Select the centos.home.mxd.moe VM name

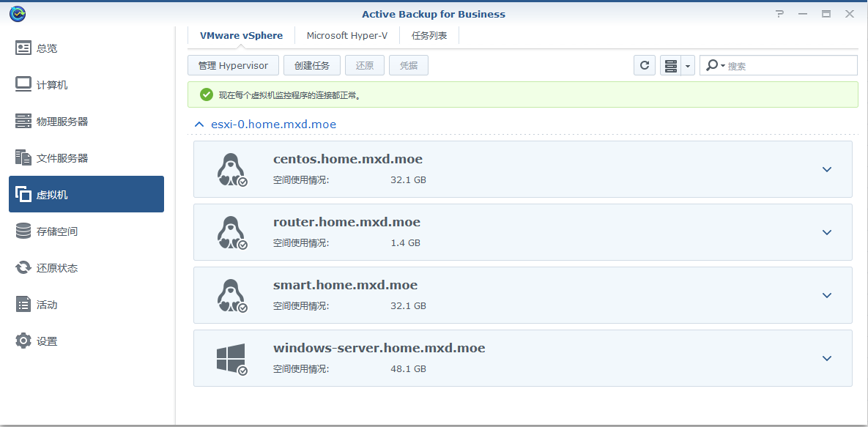click(x=348, y=160)
